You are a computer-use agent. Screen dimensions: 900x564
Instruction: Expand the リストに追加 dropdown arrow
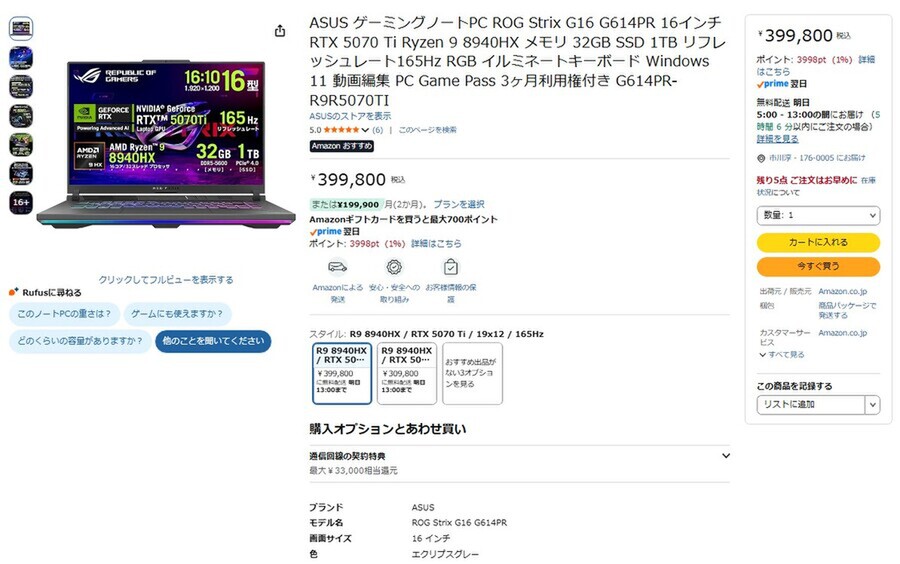(872, 404)
